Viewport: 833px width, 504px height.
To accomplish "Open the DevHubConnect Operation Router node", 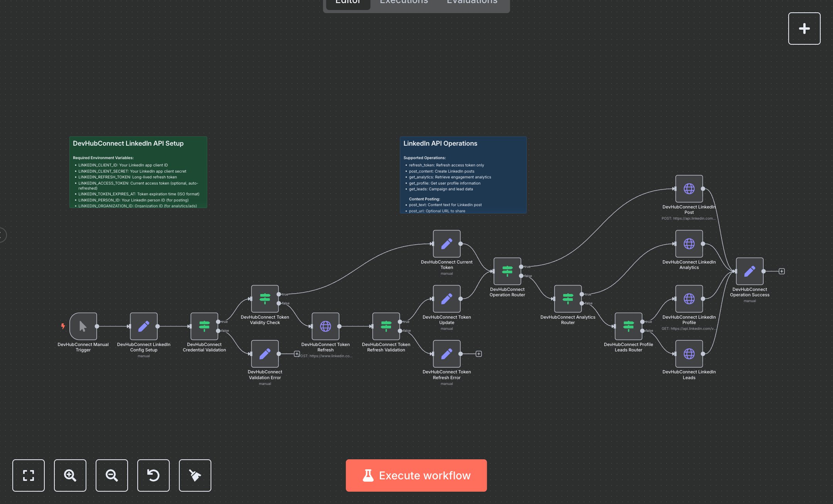I will [507, 271].
